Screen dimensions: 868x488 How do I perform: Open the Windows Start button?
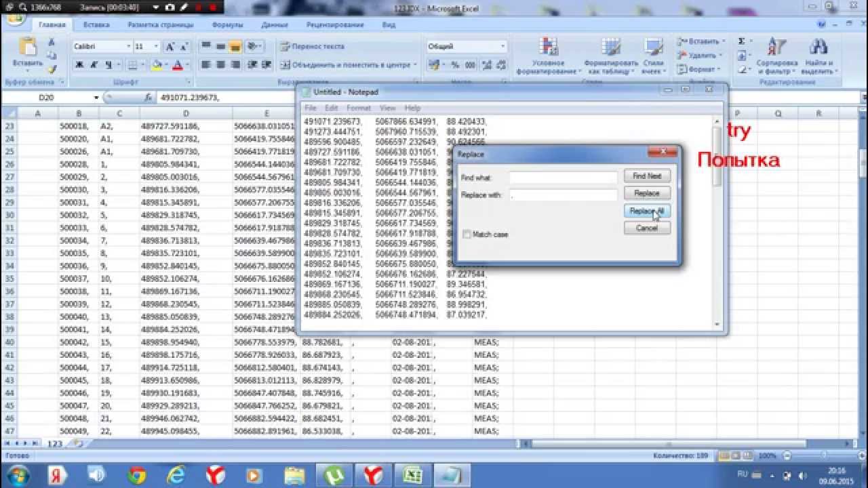click(16, 474)
